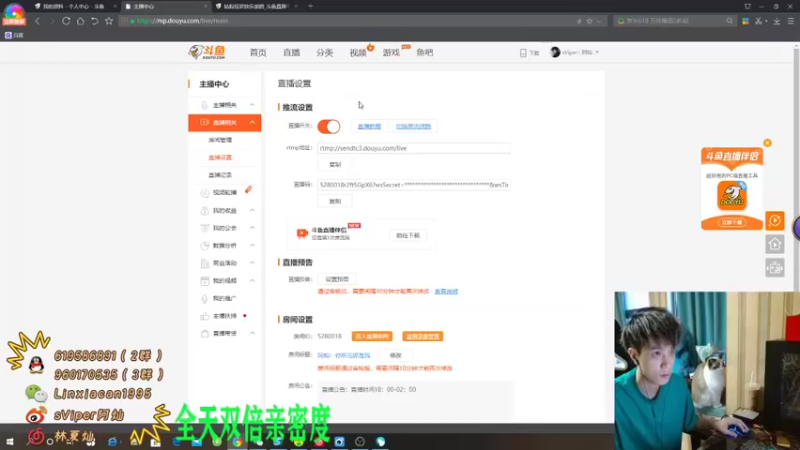Click the 设置预告 button
Screen dimensions: 800x450
pyautogui.click(x=337, y=279)
